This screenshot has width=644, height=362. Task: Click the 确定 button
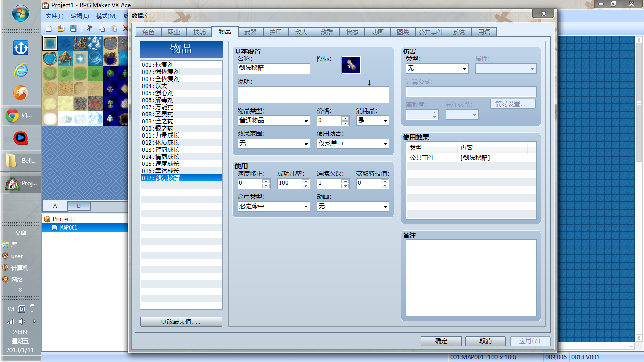click(441, 341)
